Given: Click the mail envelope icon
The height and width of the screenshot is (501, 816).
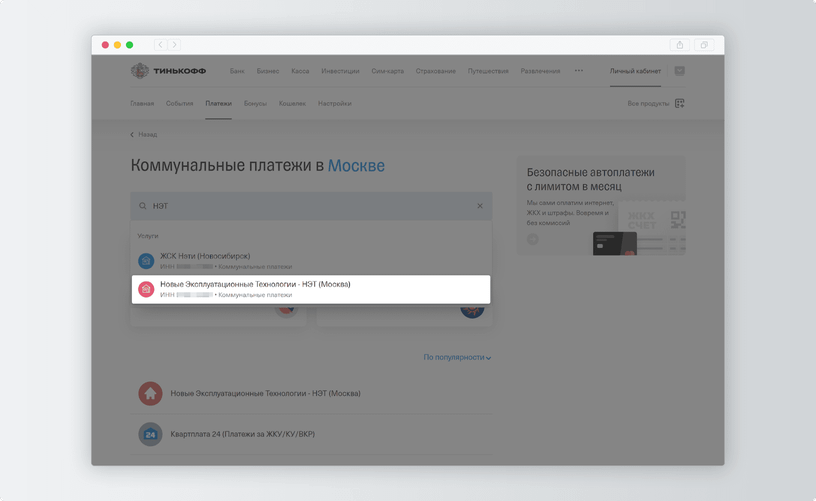Looking at the screenshot, I should click(x=680, y=71).
